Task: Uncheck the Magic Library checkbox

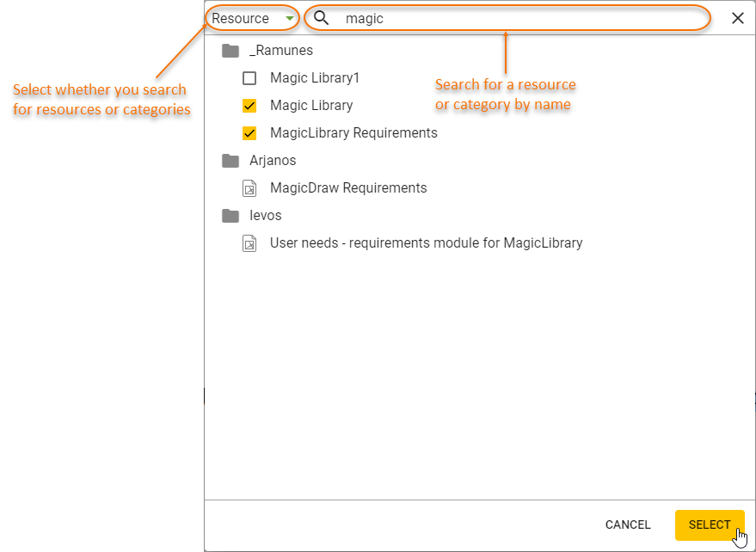Action: click(x=249, y=106)
